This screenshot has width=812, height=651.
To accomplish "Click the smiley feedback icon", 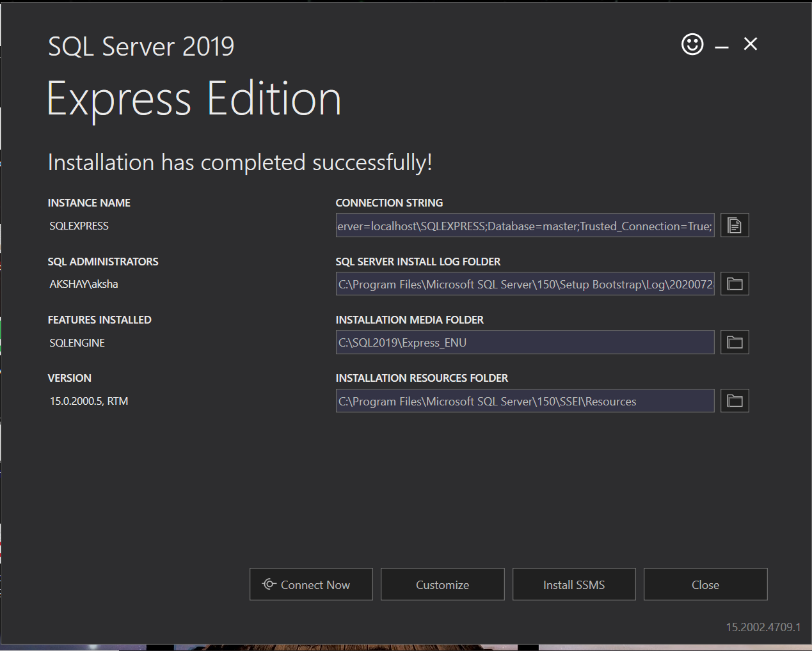I will (692, 44).
